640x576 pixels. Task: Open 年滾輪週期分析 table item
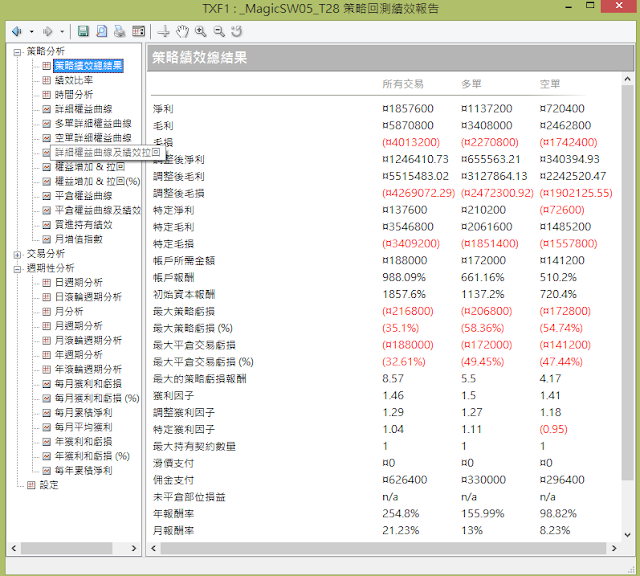(x=88, y=369)
